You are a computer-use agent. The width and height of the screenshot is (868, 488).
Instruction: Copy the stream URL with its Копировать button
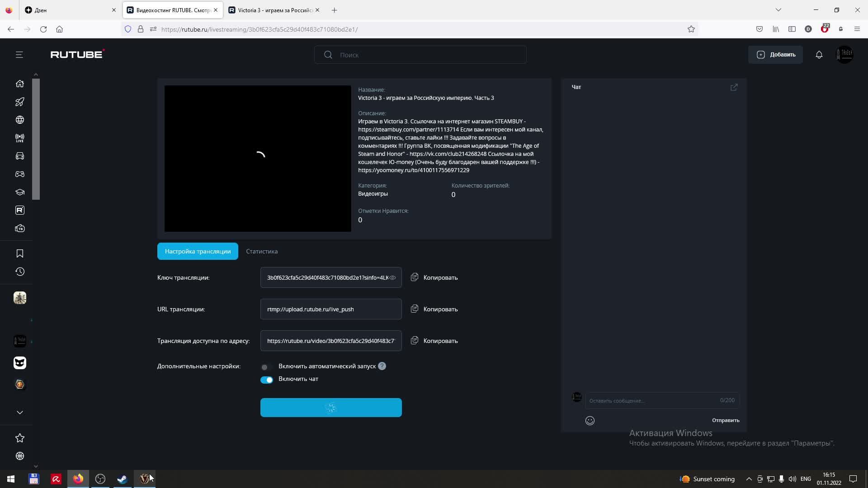click(434, 310)
